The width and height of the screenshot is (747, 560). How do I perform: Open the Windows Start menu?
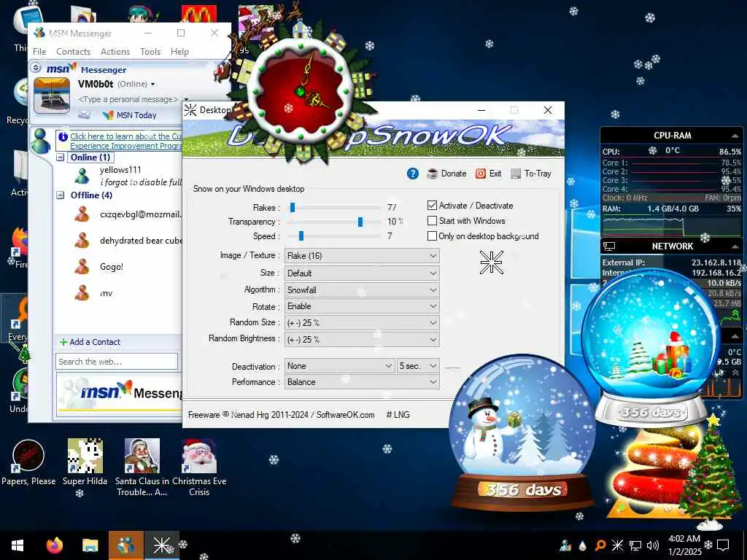coord(18,545)
